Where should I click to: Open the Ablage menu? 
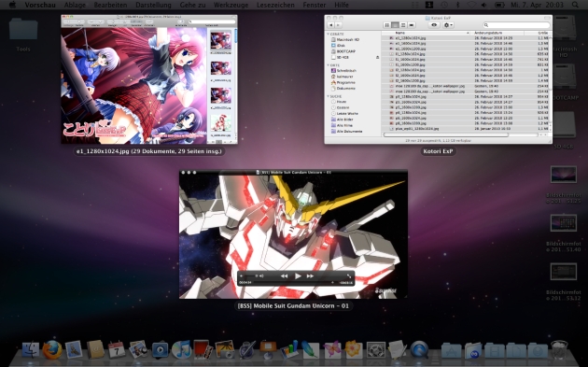(x=75, y=5)
